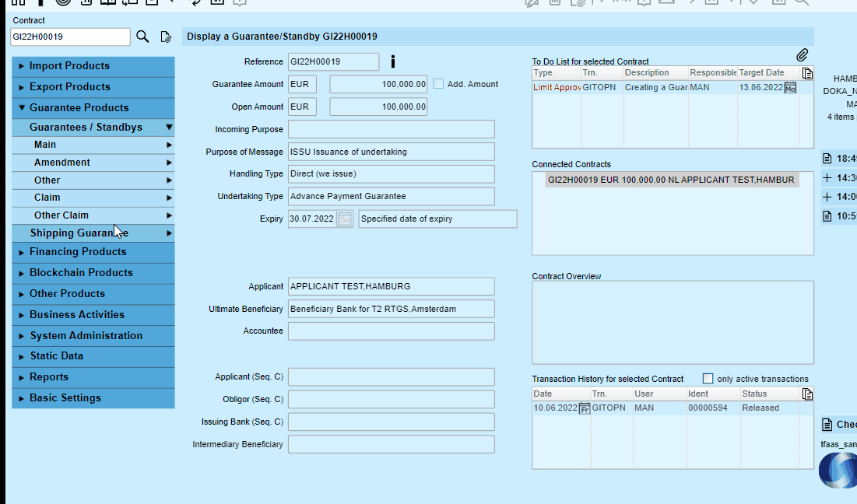857x504 pixels.
Task: Click the edit document icon next to the search magnifier
Action: click(x=166, y=37)
